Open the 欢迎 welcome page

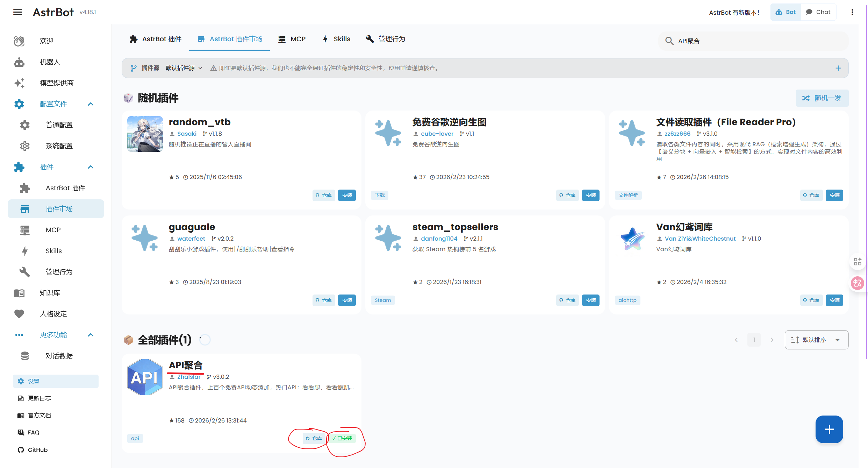56,41
